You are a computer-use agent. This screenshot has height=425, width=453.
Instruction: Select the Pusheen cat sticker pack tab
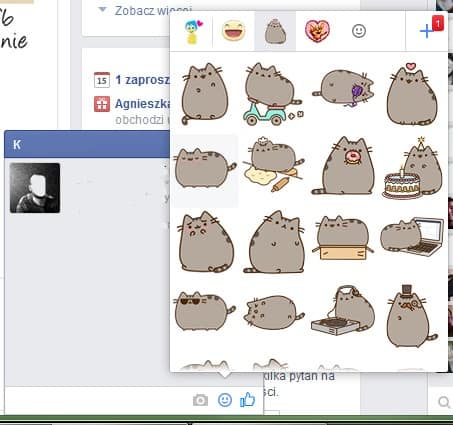click(x=275, y=32)
